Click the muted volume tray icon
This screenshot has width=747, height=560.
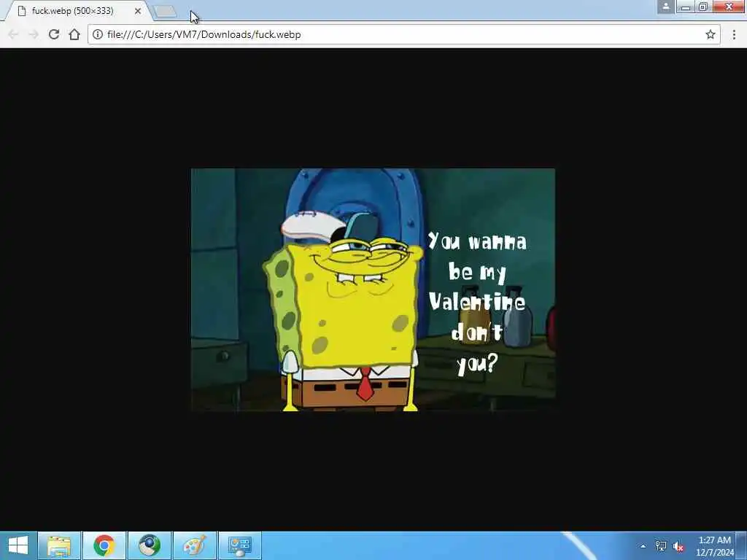click(678, 547)
